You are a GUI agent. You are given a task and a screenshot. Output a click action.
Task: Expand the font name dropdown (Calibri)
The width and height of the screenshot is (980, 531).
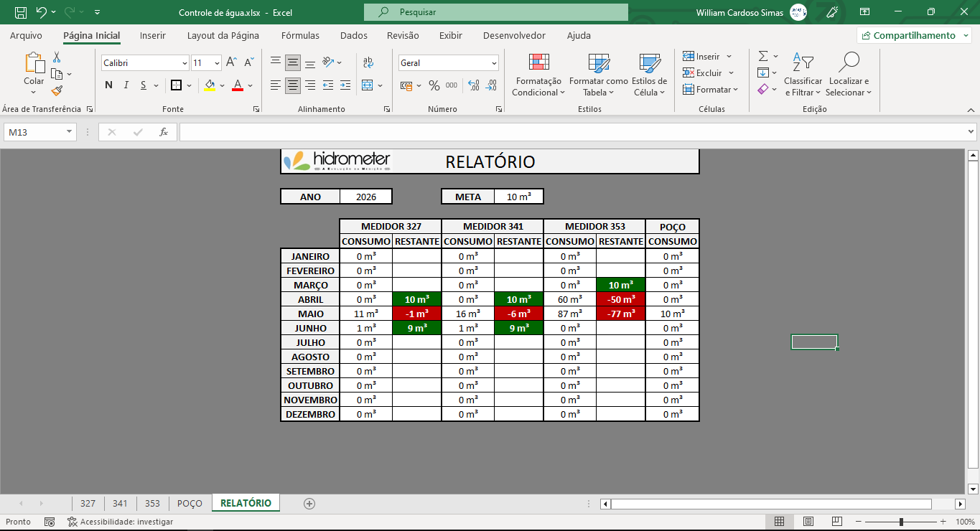(185, 63)
